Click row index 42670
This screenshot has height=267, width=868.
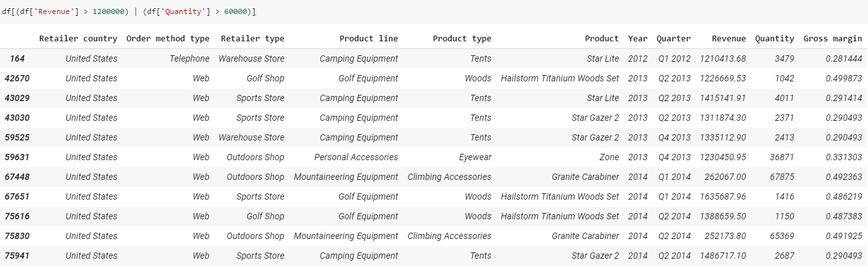pyautogui.click(x=17, y=78)
